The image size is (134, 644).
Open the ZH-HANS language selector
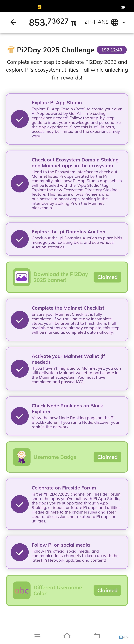pyautogui.click(x=97, y=22)
